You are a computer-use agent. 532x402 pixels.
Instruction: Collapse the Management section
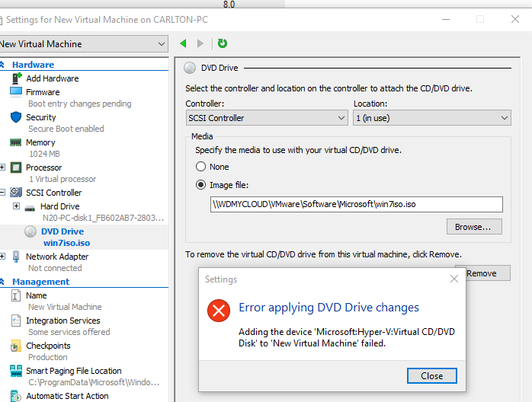coord(2,282)
